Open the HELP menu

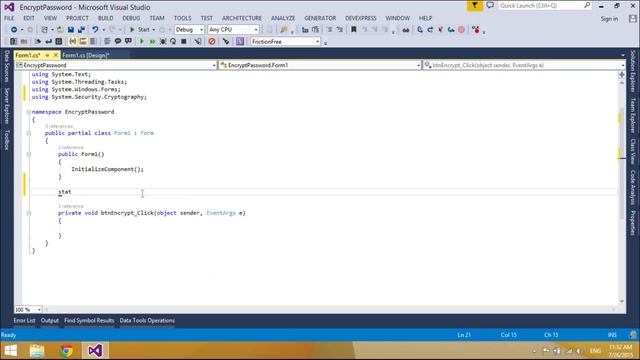coord(425,18)
